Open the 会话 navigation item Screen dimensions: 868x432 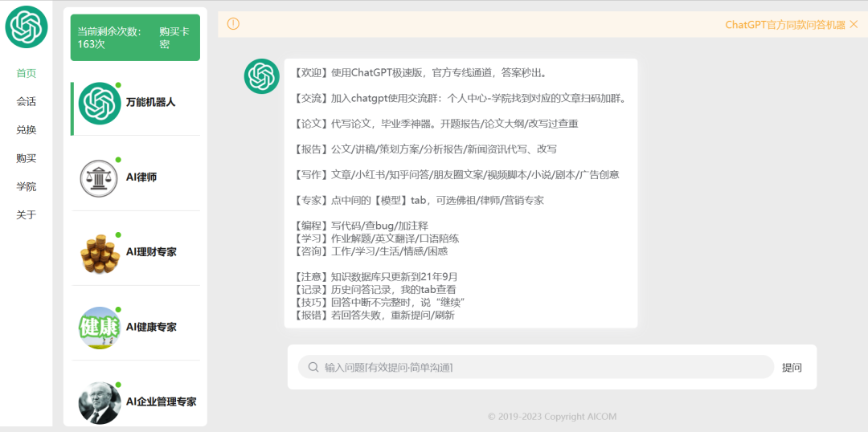tap(26, 102)
